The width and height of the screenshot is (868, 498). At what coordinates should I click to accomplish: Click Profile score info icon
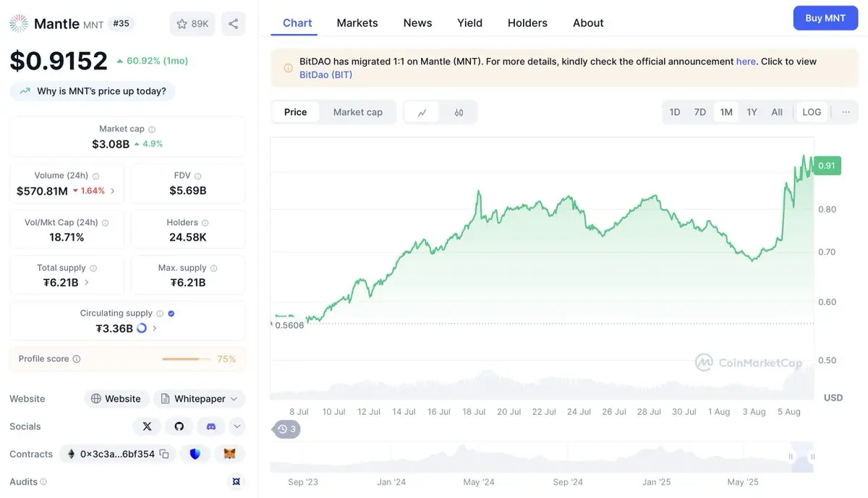tap(77, 359)
